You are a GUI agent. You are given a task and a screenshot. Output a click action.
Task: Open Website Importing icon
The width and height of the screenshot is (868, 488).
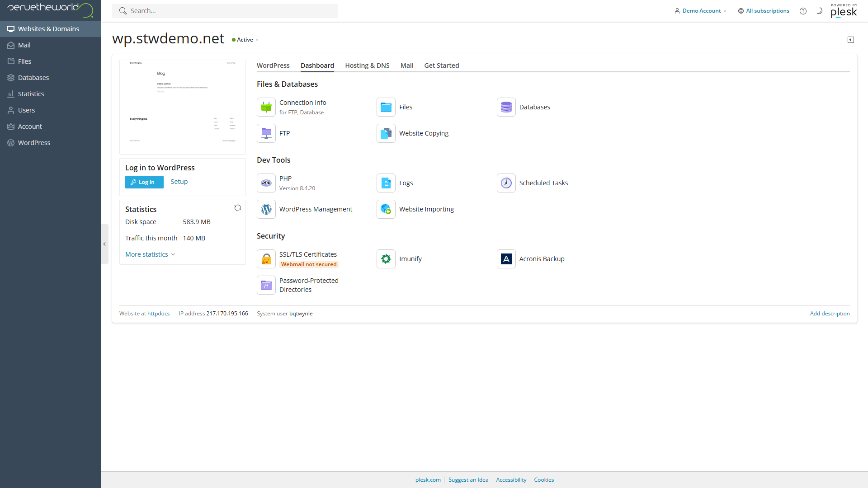click(x=386, y=209)
